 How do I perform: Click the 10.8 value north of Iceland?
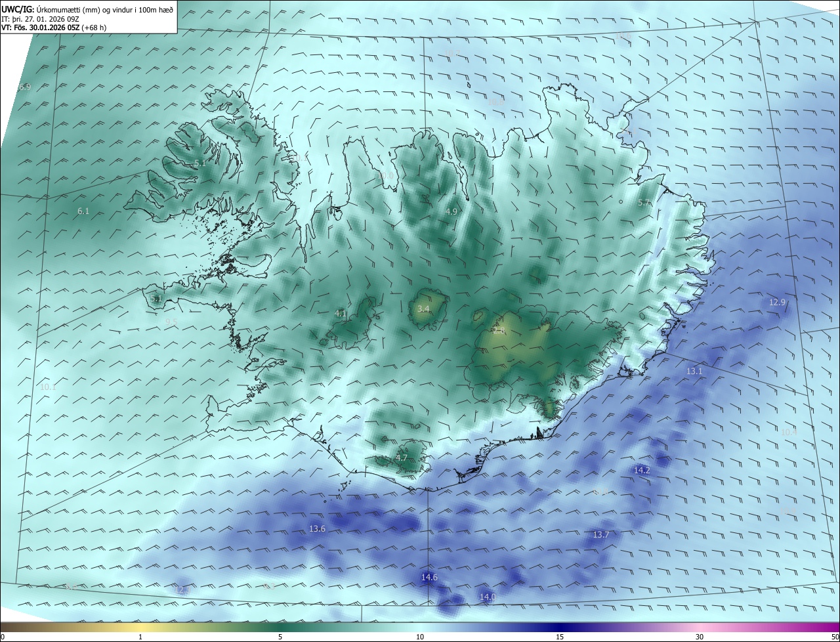coord(496,102)
